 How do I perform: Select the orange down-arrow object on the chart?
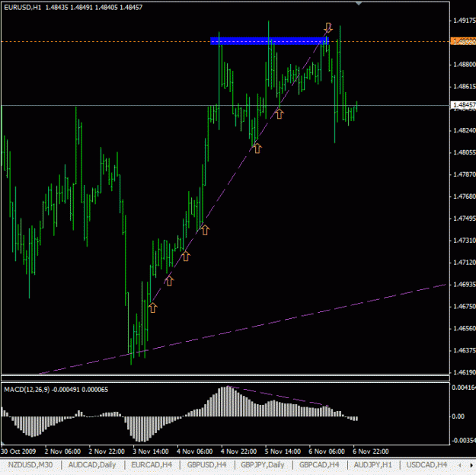click(328, 27)
